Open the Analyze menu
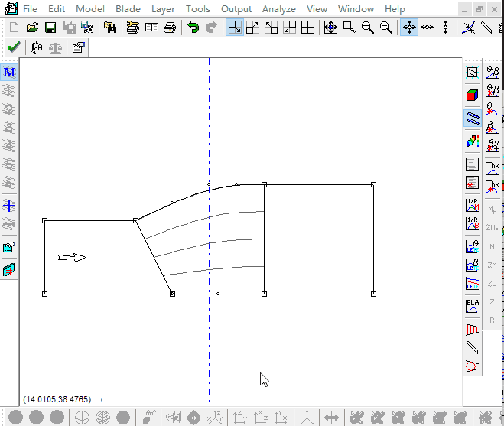Viewport: 504px width, 426px height. pyautogui.click(x=278, y=9)
